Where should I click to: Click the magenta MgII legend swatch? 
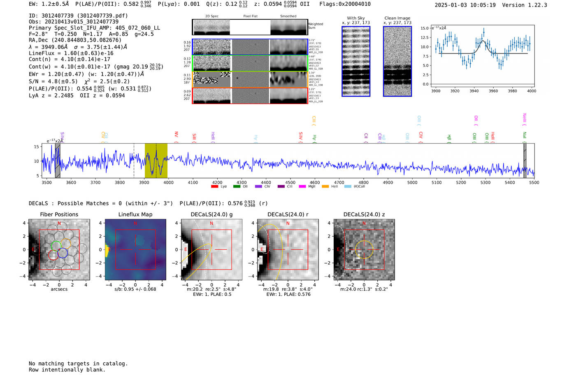coord(302,186)
